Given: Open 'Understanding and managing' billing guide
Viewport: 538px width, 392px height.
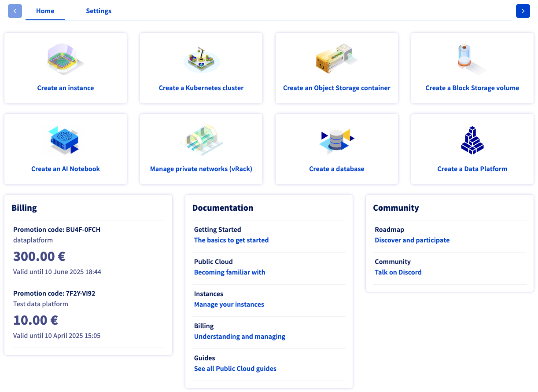Looking at the screenshot, I should pos(240,336).
